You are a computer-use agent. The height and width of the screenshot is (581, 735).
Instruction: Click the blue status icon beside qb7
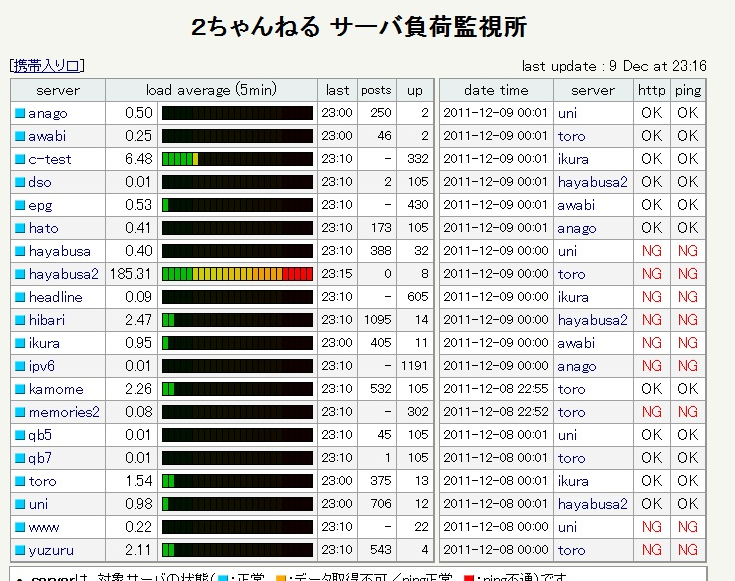coord(20,458)
